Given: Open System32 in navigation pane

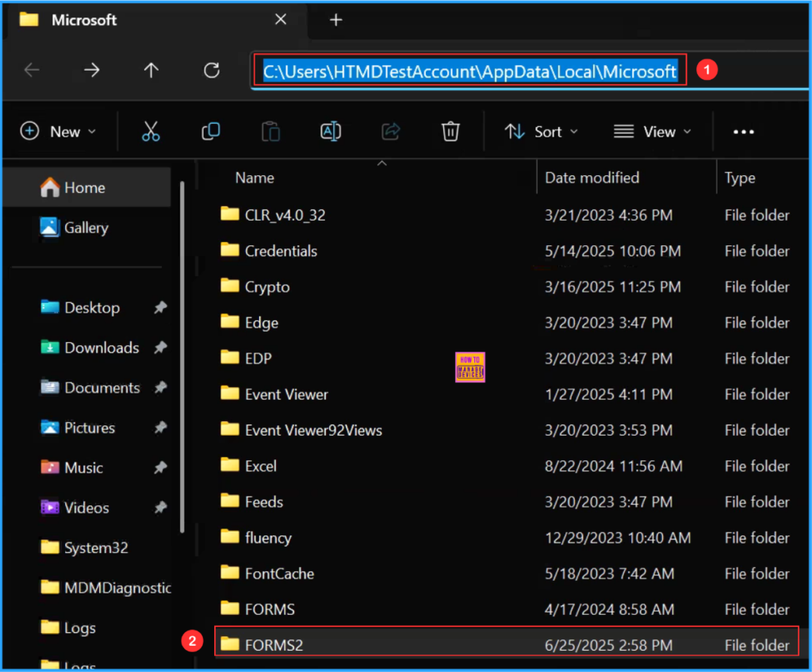Looking at the screenshot, I should pos(84,547).
